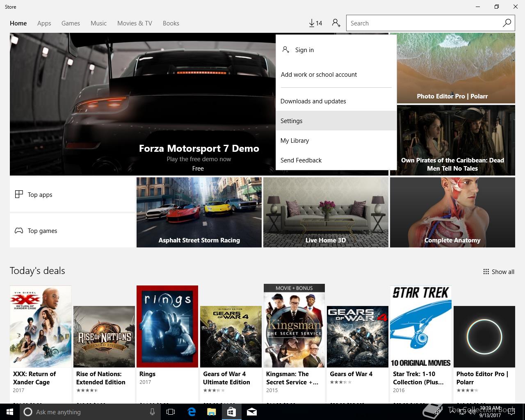Click the Show all grid icon

pos(486,272)
